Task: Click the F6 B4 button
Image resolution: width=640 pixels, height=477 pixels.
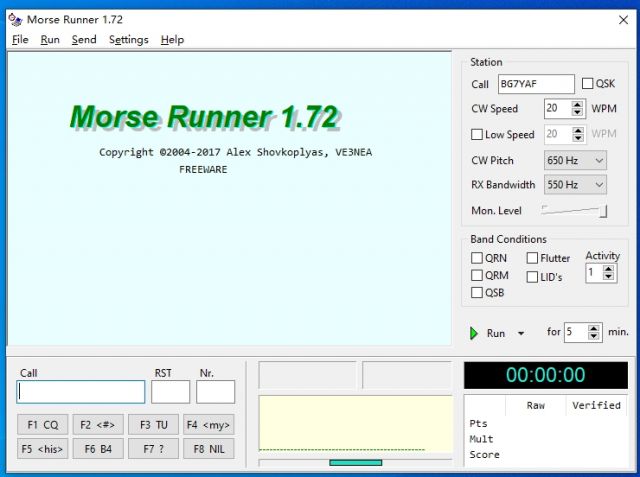Action: [x=98, y=449]
